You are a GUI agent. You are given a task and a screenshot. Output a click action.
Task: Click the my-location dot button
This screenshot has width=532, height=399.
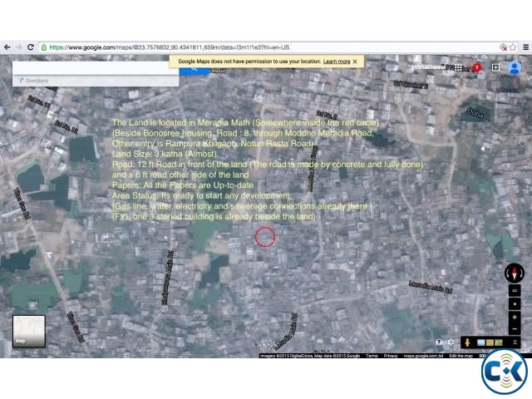coord(515,304)
